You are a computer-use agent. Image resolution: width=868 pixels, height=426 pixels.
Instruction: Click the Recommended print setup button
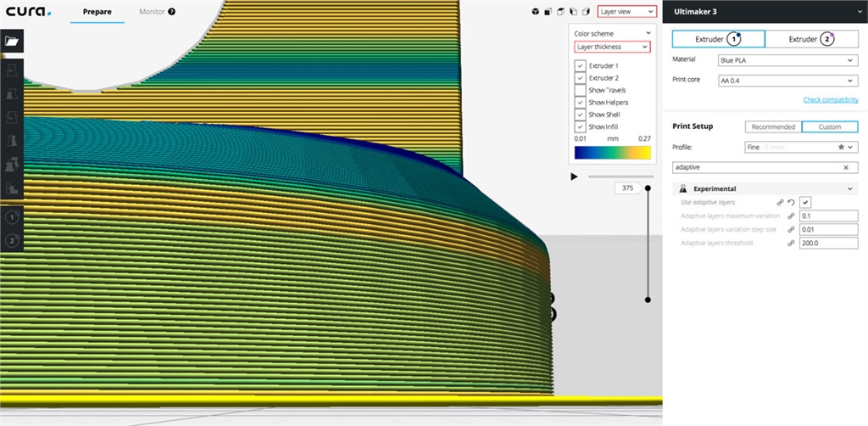tap(772, 126)
